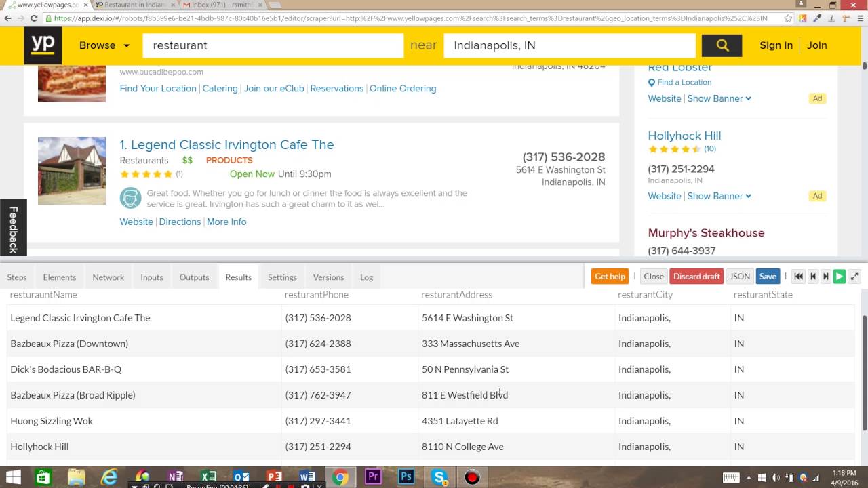Rewind to first record with skip-back icon
Screen dimensions: 868x488
coord(798,276)
